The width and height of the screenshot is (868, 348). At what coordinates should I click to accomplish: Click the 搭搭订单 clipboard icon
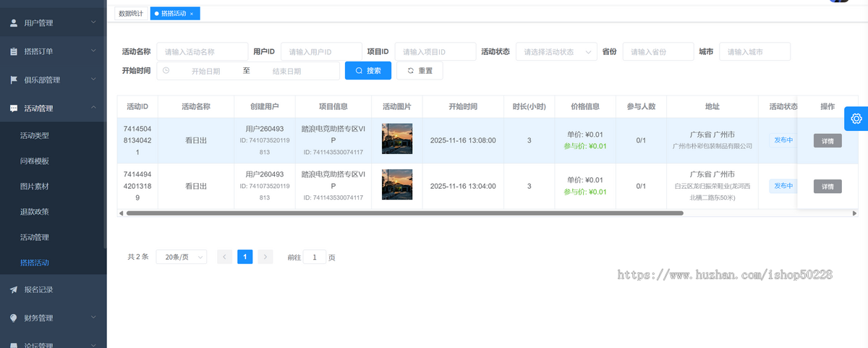click(14, 51)
